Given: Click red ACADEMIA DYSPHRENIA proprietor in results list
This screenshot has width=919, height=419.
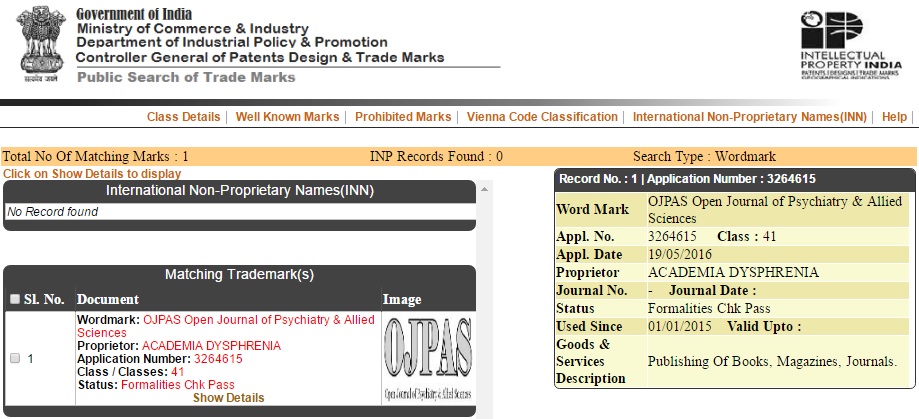Looking at the screenshot, I should pos(211,346).
